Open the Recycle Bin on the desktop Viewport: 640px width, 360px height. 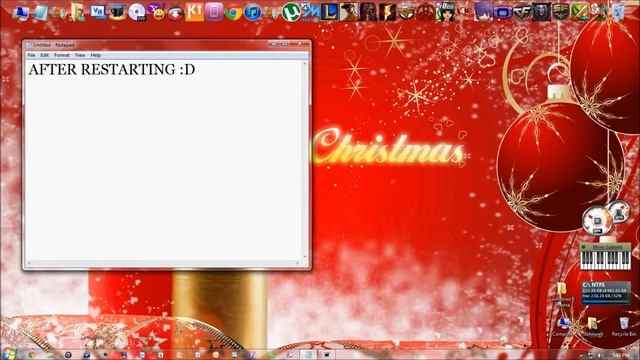[624, 327]
